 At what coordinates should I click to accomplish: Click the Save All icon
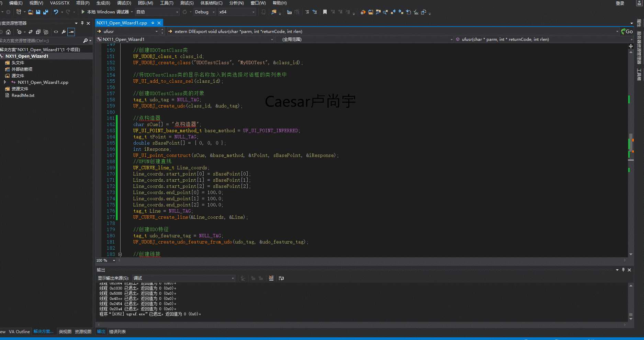[x=46, y=12]
